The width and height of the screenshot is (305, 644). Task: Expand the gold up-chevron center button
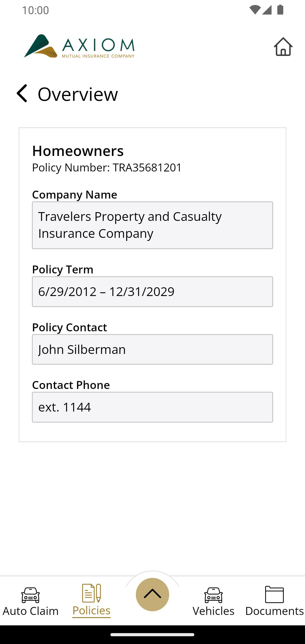coord(152,594)
